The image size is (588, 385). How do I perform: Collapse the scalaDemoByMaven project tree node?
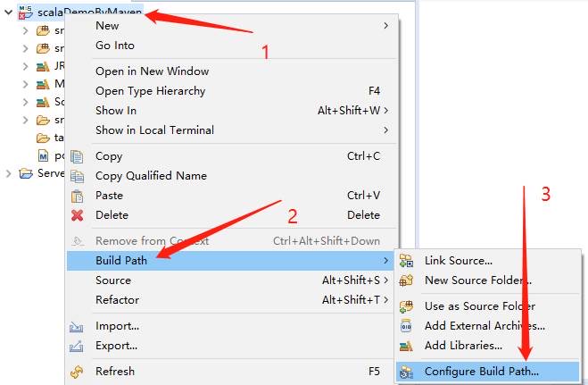click(x=8, y=14)
